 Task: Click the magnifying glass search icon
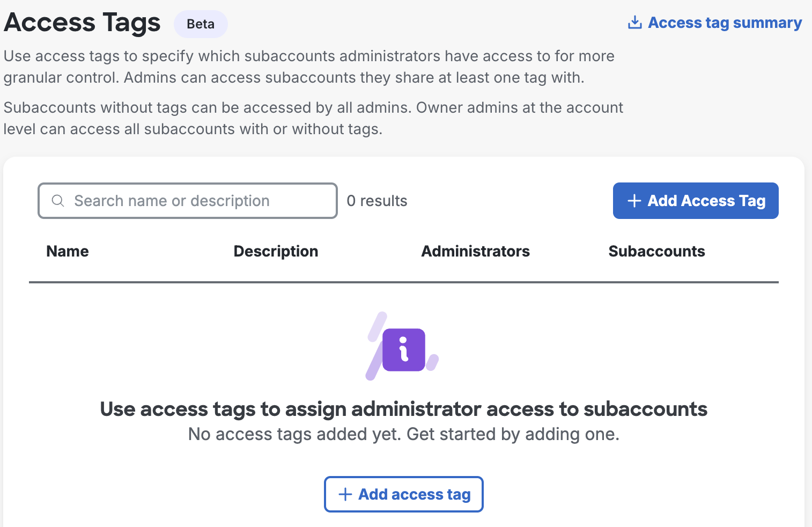click(58, 200)
